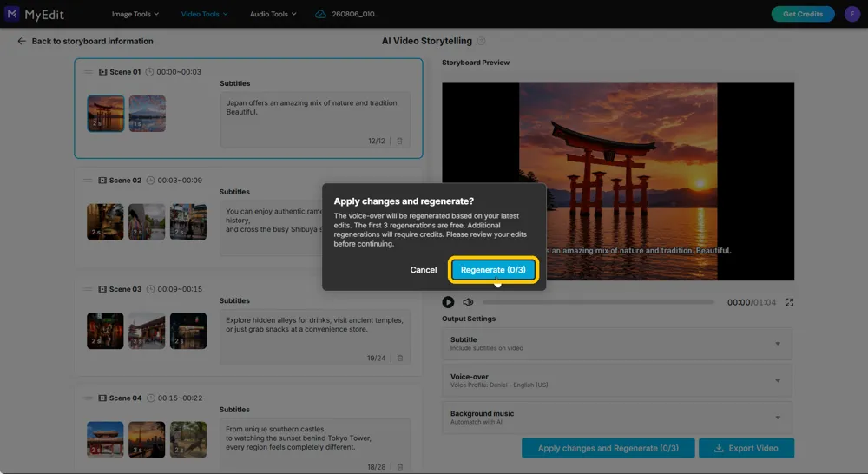Open the Video Tools menu

(x=204, y=14)
